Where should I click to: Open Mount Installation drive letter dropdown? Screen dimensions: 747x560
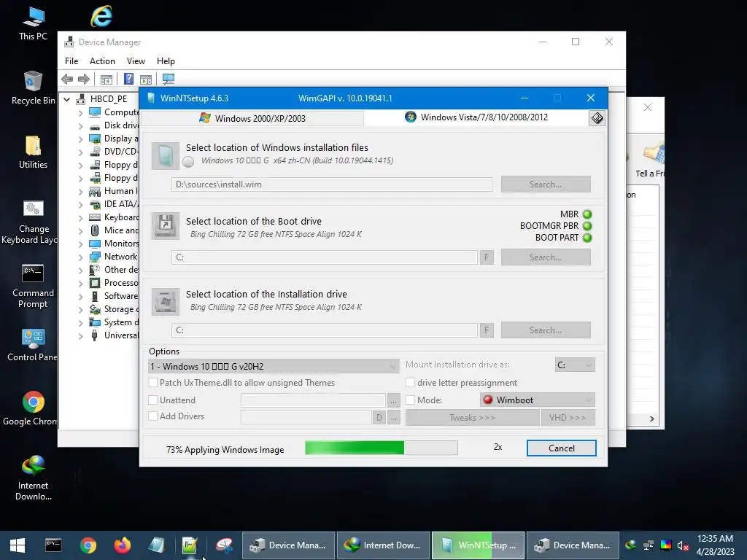tap(575, 365)
